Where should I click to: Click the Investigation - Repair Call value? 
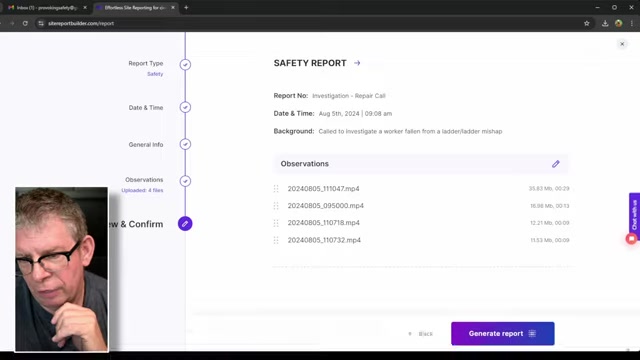(x=349, y=96)
